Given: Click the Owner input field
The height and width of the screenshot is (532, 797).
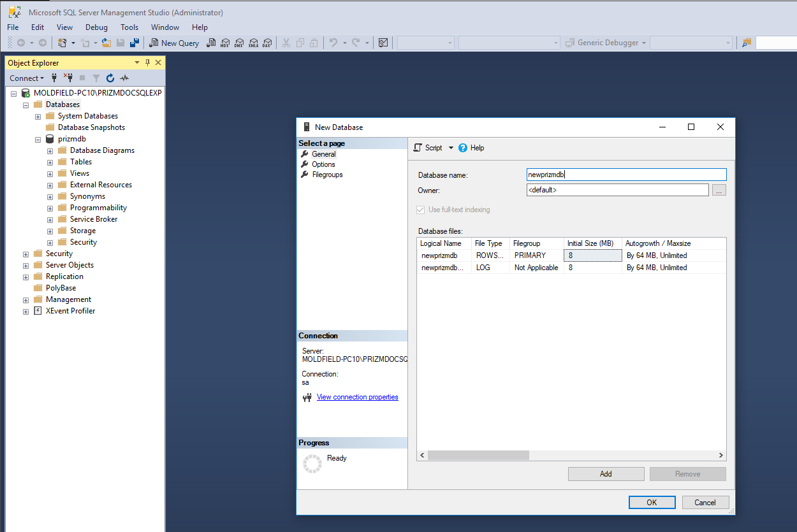Looking at the screenshot, I should point(617,190).
